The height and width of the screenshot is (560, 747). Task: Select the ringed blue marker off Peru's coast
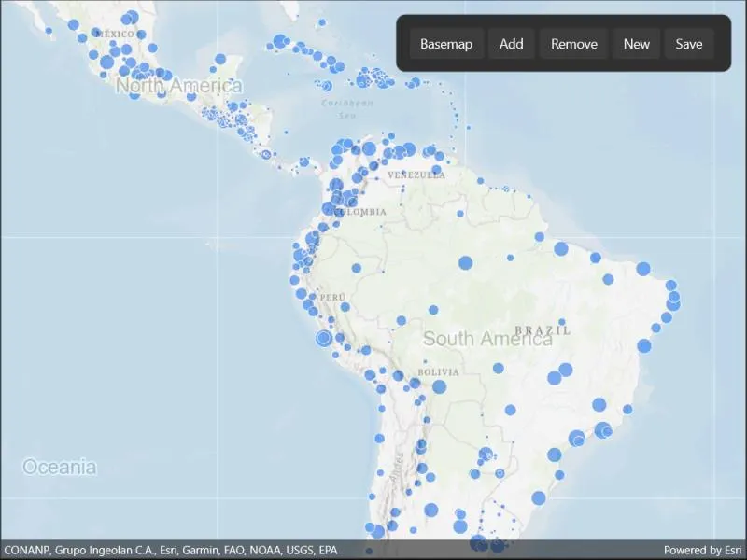point(324,338)
